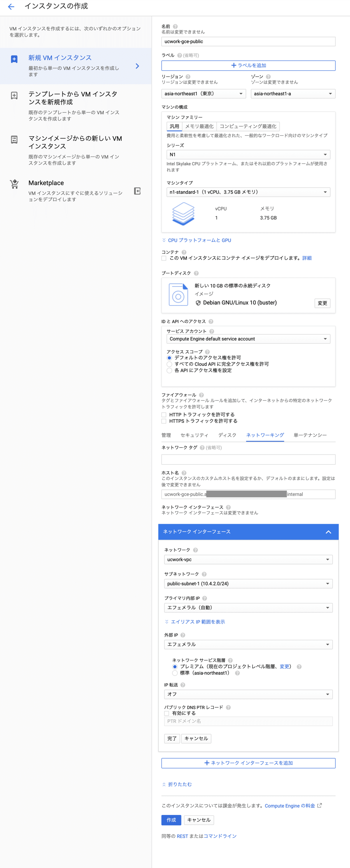Click the help icon next to ブートディスク
The image size is (350, 868).
click(x=196, y=273)
